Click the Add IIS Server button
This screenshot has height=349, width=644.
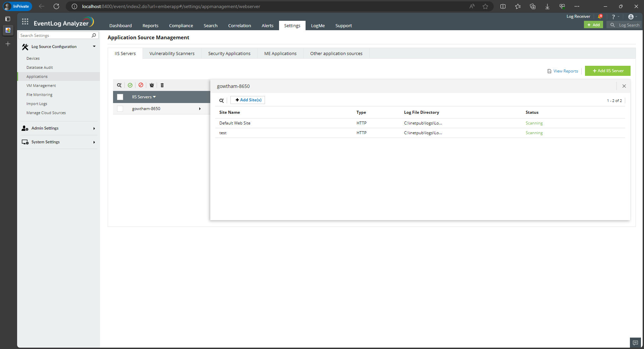[x=607, y=71]
